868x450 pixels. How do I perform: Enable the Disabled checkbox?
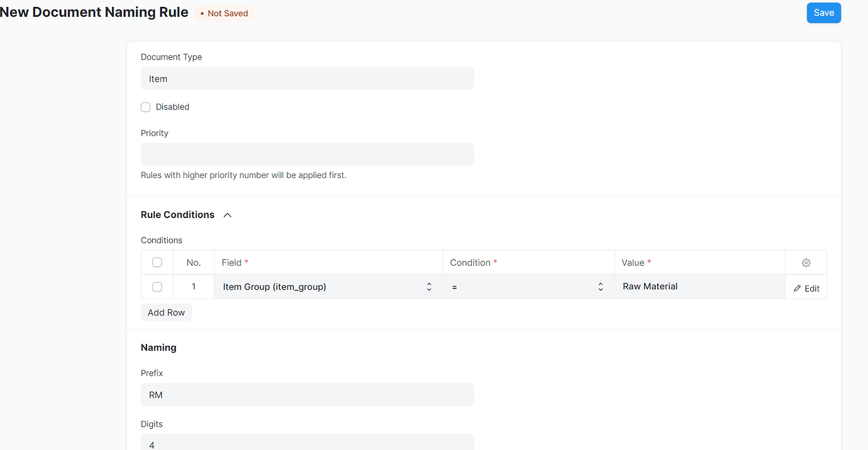(x=145, y=107)
